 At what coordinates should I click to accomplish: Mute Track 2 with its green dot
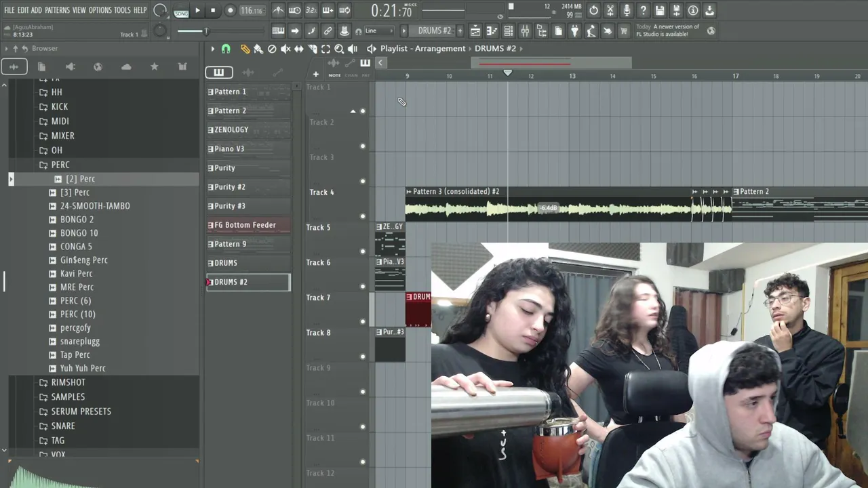click(363, 146)
